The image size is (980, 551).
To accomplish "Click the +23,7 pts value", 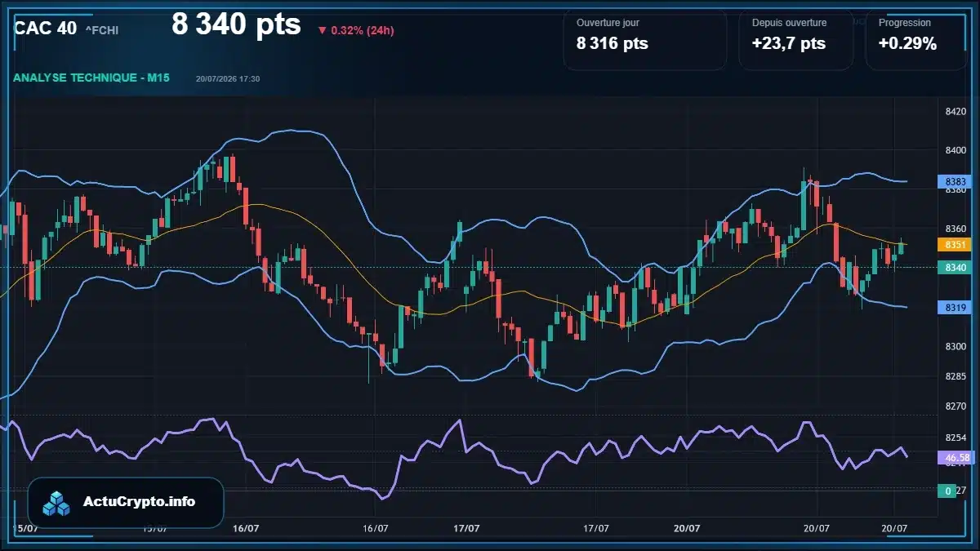I will pyautogui.click(x=789, y=44).
